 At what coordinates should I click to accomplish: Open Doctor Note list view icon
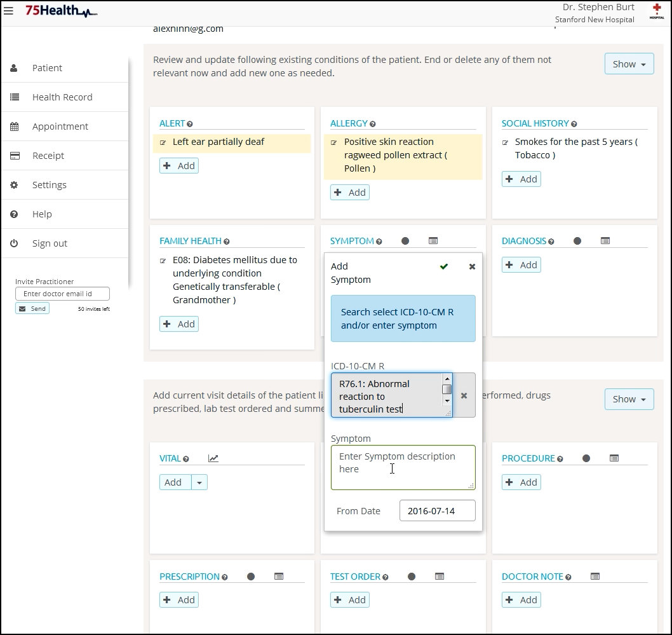pos(595,577)
